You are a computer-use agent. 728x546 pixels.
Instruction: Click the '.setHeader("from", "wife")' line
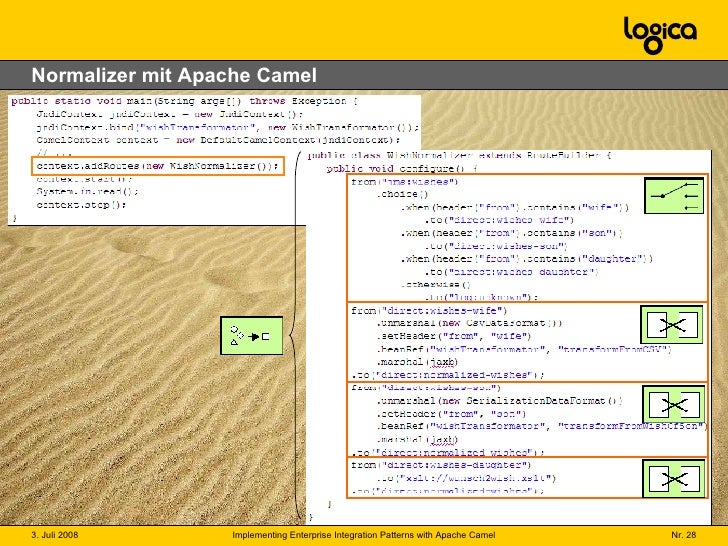tap(454, 336)
